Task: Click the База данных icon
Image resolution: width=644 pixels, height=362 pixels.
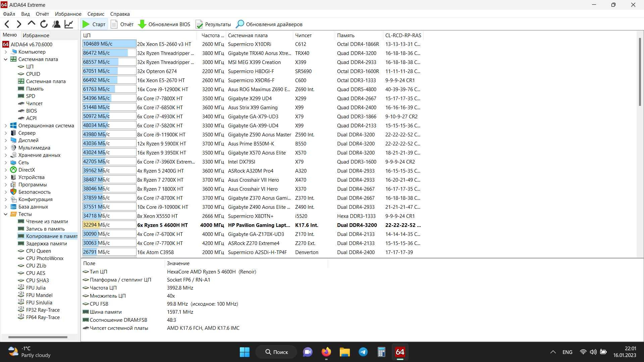Action: point(13,207)
